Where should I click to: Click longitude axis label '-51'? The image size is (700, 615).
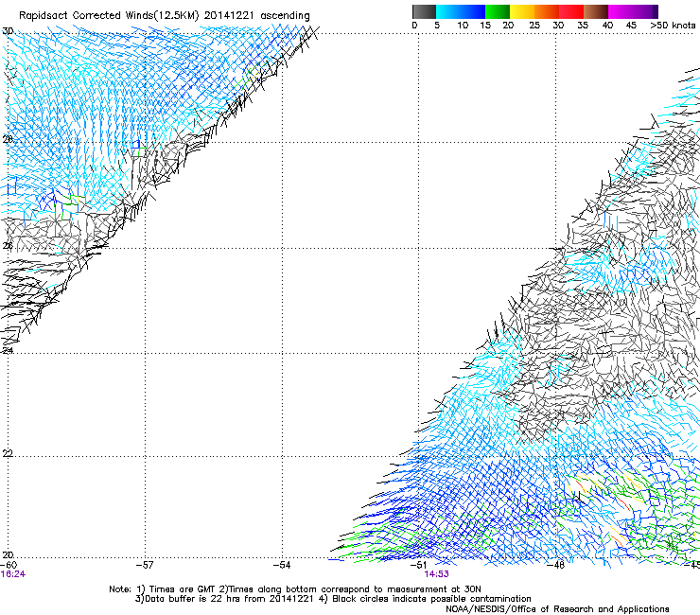[419, 565]
